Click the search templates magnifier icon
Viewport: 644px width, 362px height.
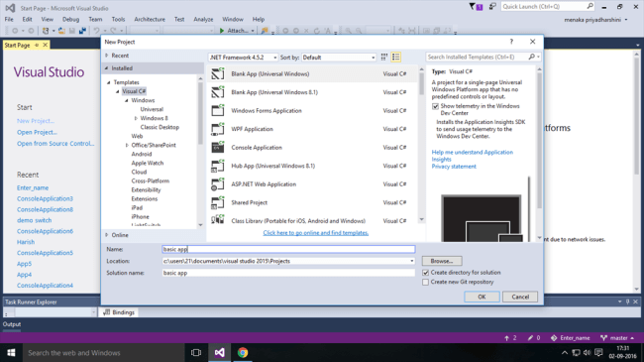(532, 57)
